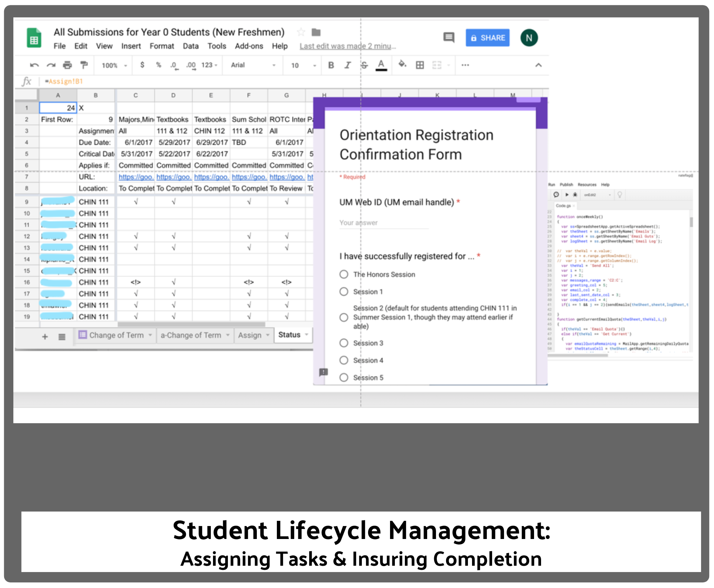This screenshot has width=714, height=588.
Task: Open the Resources menu in Apps Script
Action: (587, 184)
